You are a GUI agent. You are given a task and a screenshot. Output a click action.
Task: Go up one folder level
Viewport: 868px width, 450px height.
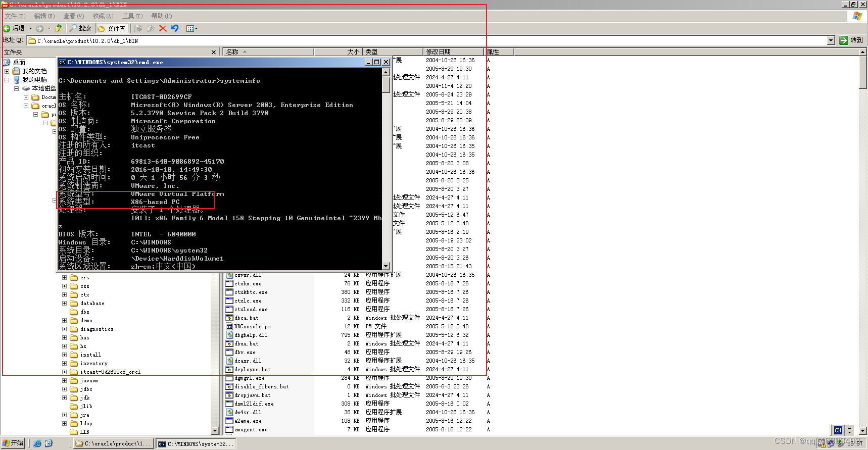click(x=59, y=28)
